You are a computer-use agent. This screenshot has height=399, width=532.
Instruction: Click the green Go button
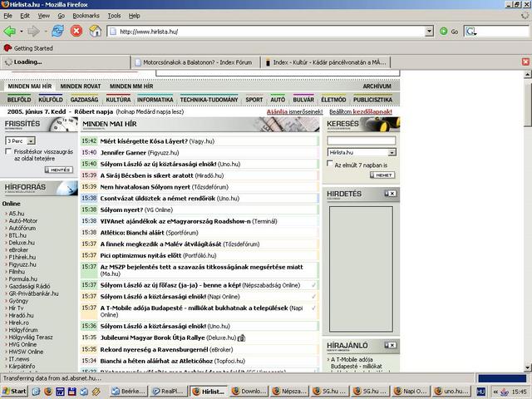click(x=449, y=32)
